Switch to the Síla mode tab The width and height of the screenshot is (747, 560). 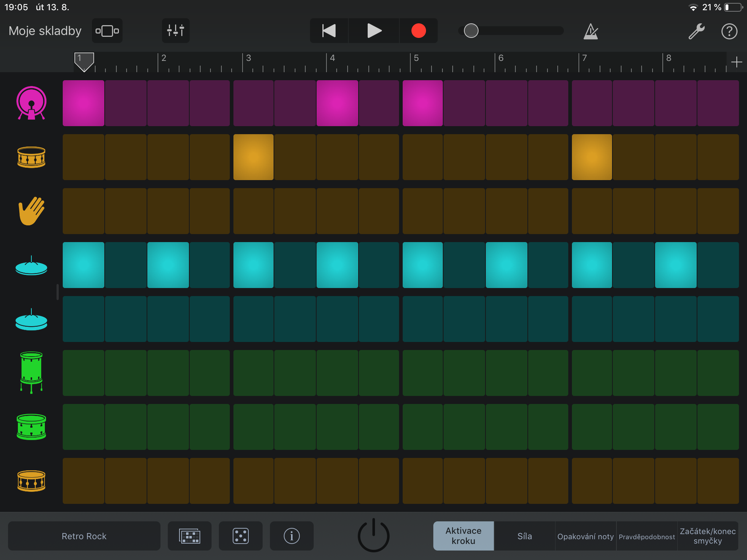tap(525, 536)
